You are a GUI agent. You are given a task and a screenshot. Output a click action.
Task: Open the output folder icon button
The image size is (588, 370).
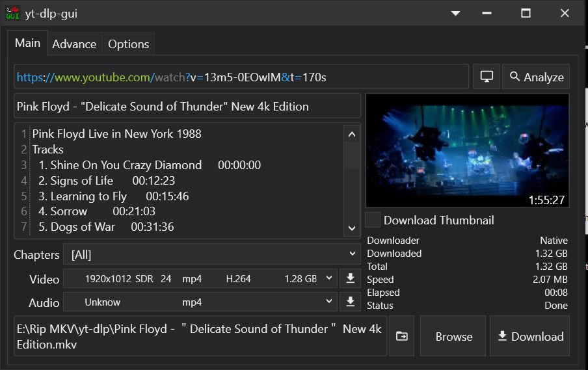401,336
